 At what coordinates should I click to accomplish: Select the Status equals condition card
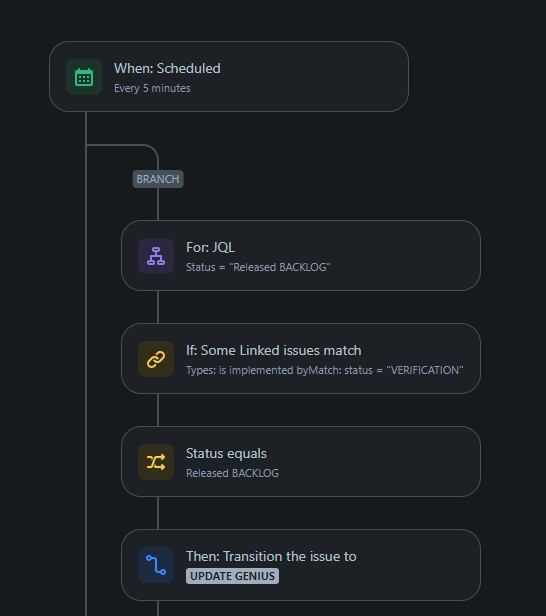pos(301,462)
